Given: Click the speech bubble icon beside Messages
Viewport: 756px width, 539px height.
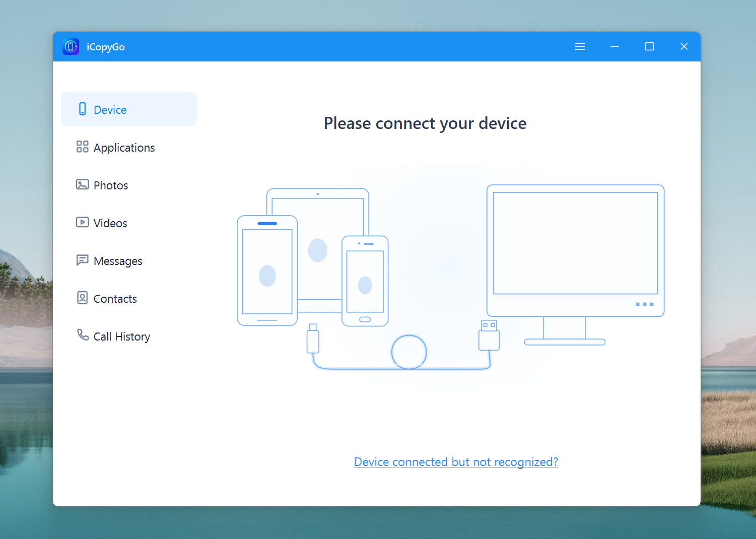Looking at the screenshot, I should pyautogui.click(x=82, y=260).
